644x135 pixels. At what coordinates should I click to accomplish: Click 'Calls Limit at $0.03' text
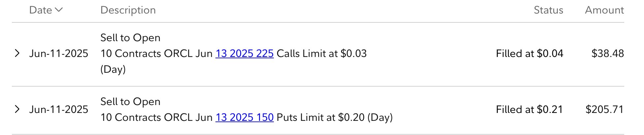coord(322,53)
